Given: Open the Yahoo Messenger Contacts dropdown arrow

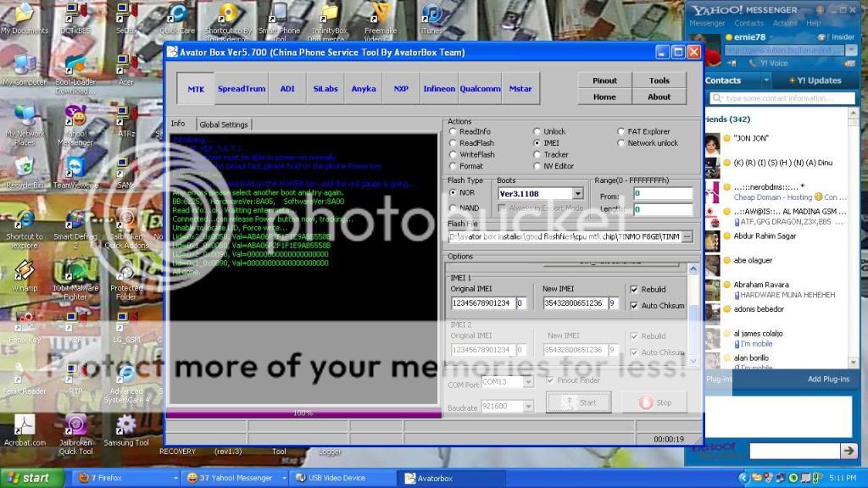Looking at the screenshot, I should tap(767, 80).
